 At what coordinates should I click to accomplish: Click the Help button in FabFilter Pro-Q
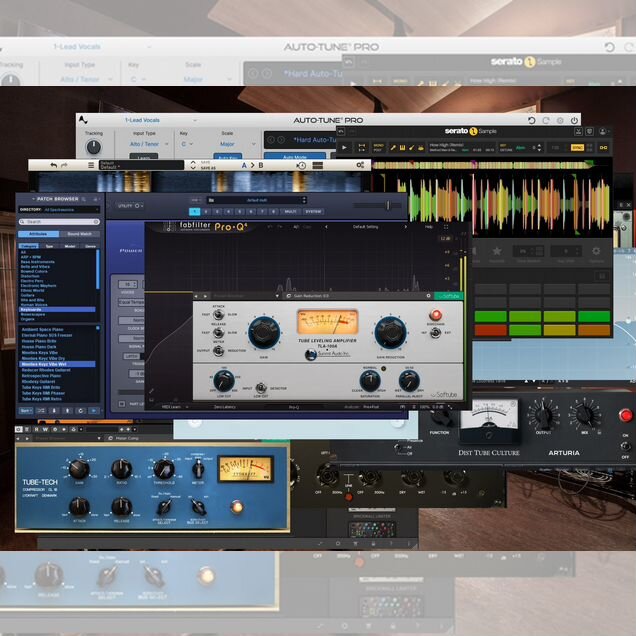[429, 227]
